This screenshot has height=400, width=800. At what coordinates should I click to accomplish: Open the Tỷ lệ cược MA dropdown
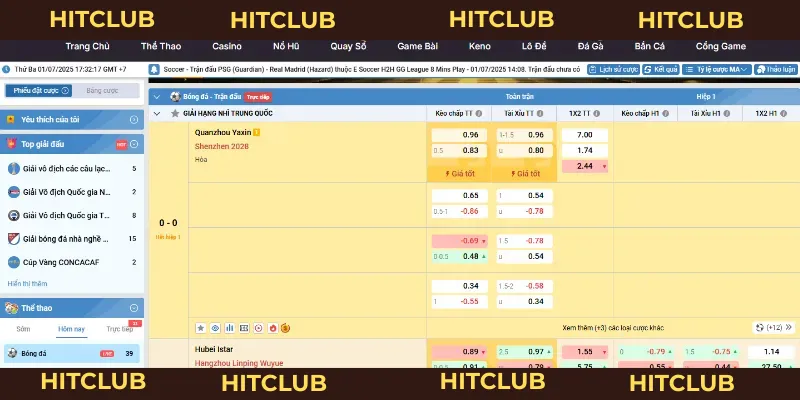[716, 69]
